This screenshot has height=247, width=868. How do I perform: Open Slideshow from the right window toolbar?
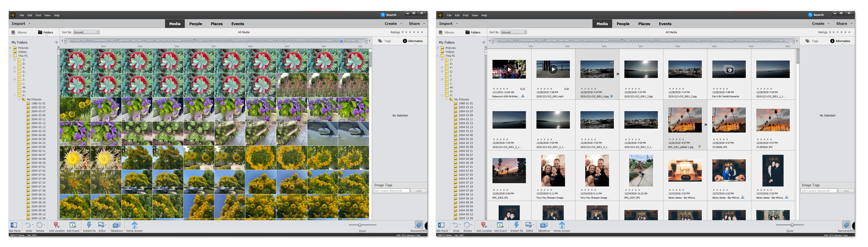click(x=543, y=225)
